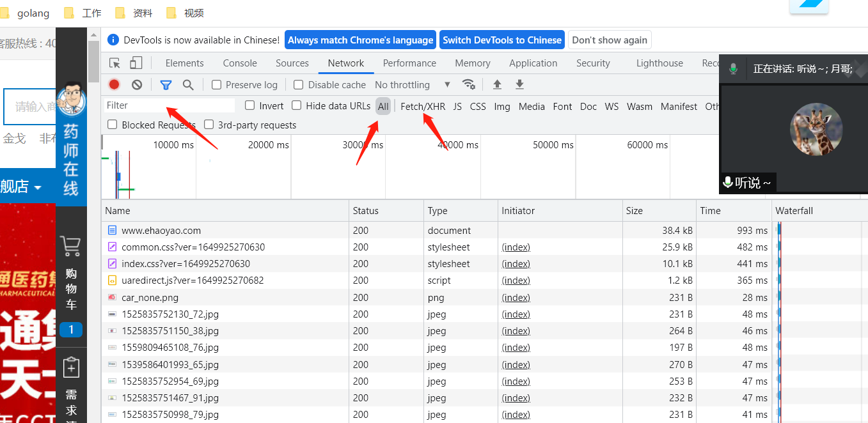Check Blocked Requests checkbox
The width and height of the screenshot is (868, 423).
click(x=113, y=125)
